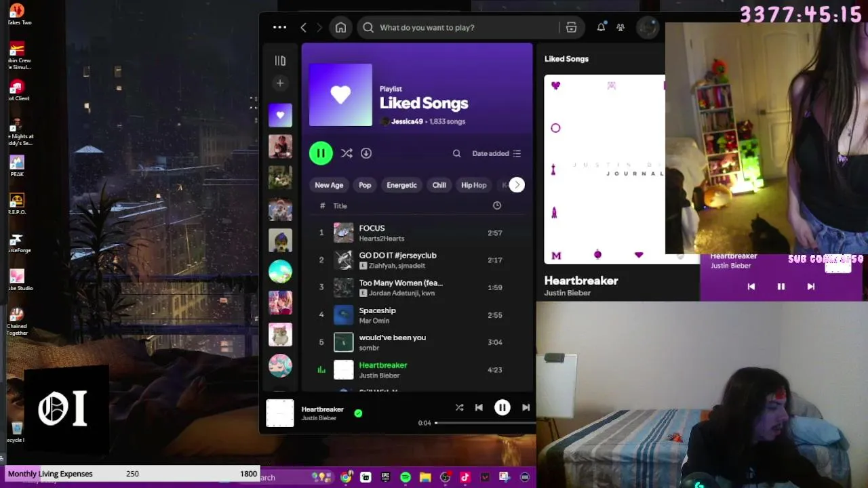The width and height of the screenshot is (868, 488).
Task: Open Epic Games Launcher from the taskbar
Action: (x=386, y=477)
